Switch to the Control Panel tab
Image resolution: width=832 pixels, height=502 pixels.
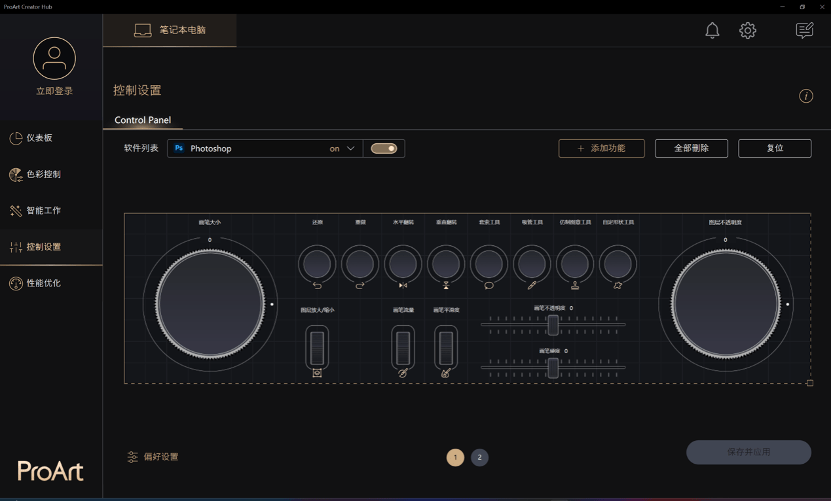pyautogui.click(x=142, y=120)
